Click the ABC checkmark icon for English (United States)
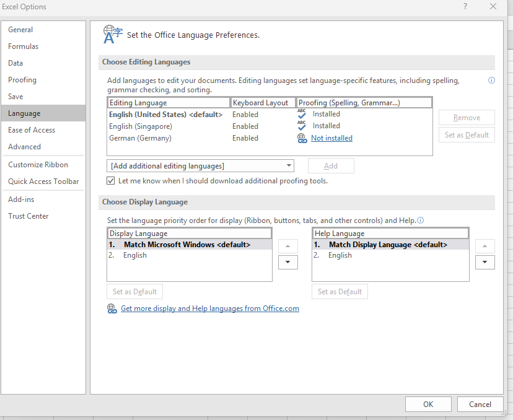 pos(302,114)
